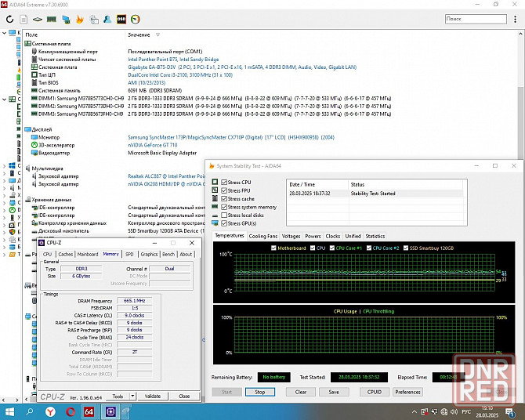Viewport: 525px width, 420px height.
Task: Uncheck Stress FPU option
Action: 224,190
